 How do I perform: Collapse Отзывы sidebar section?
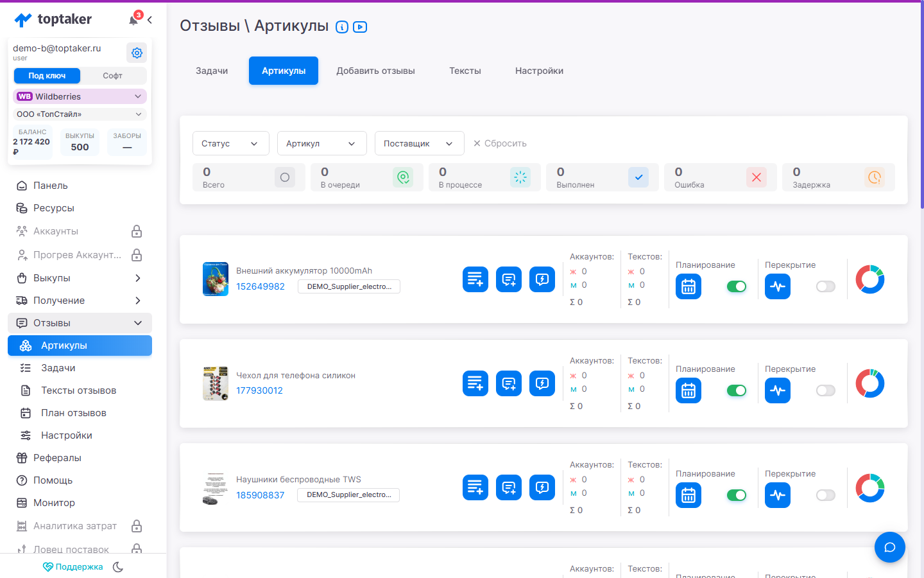click(x=80, y=323)
